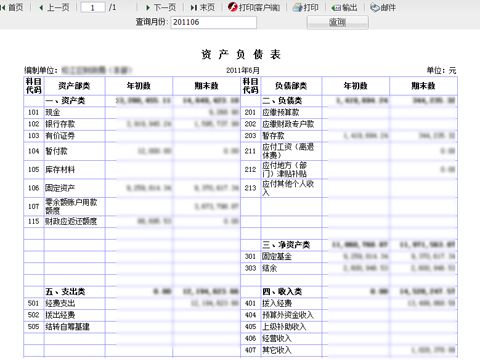This screenshot has width=480, height=361.
Task: Go to first page (首页)
Action: pos(12,7)
